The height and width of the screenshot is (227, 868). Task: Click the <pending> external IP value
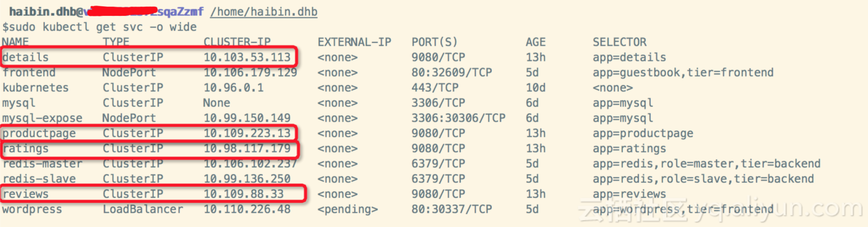[x=348, y=209]
